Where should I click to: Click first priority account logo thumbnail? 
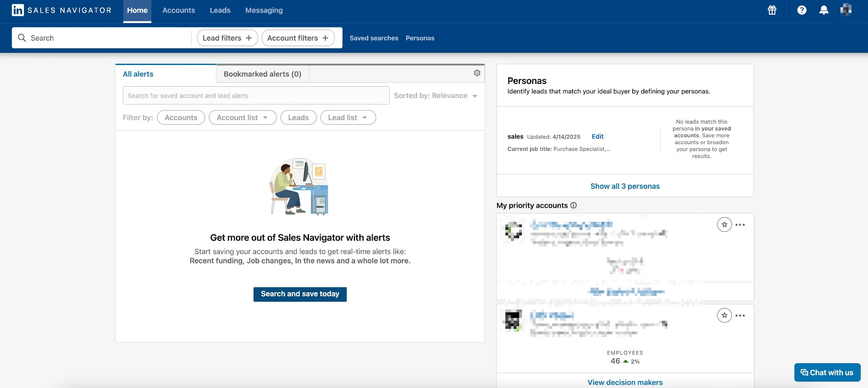(x=513, y=230)
